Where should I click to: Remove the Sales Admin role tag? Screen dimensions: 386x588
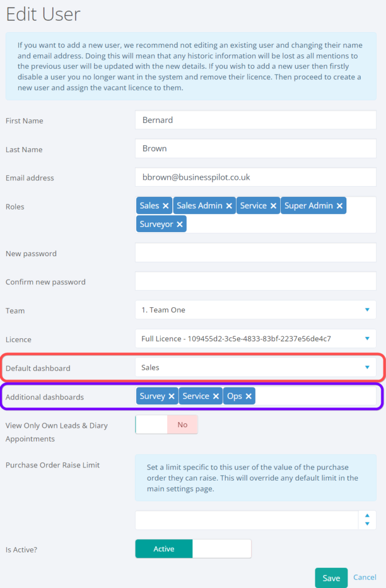tap(229, 206)
